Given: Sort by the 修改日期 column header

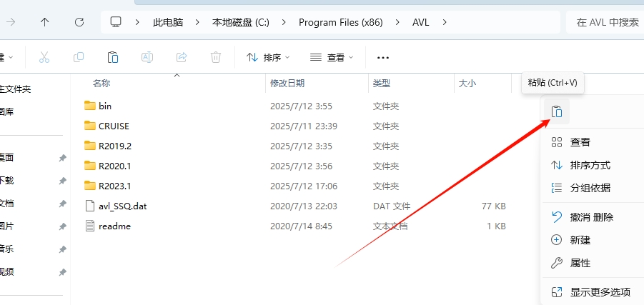Looking at the screenshot, I should pyautogui.click(x=287, y=84).
